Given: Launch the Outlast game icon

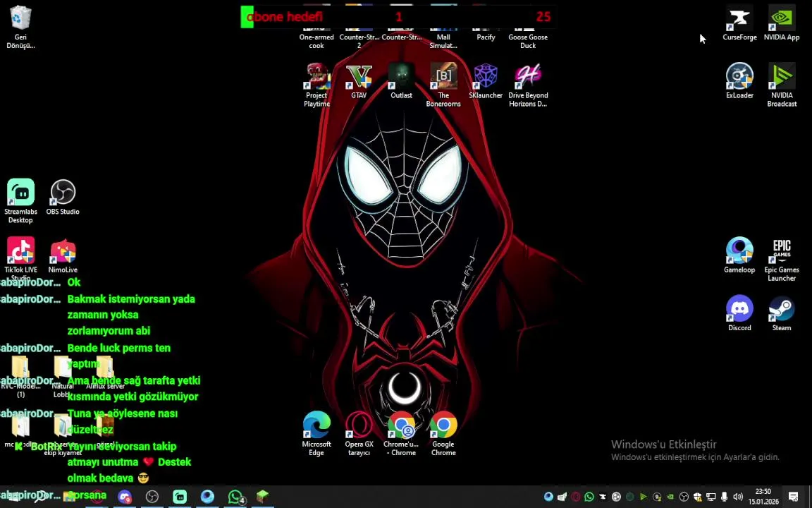Looking at the screenshot, I should click(x=401, y=81).
